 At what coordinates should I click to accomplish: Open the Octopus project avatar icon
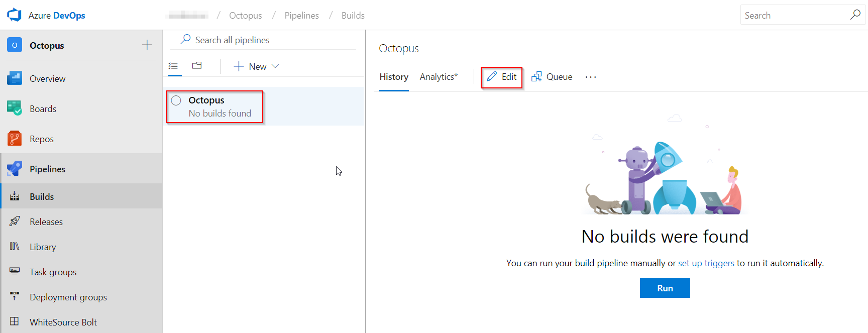click(x=15, y=45)
